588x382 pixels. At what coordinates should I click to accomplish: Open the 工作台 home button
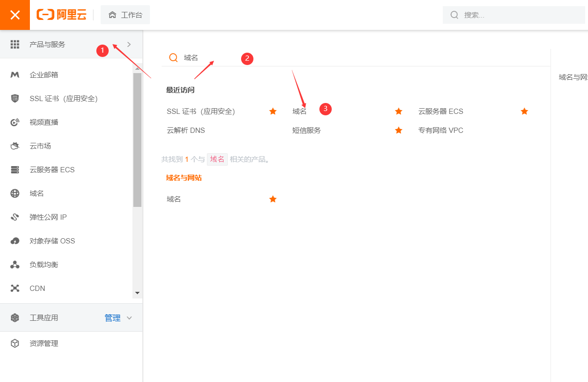coord(125,15)
